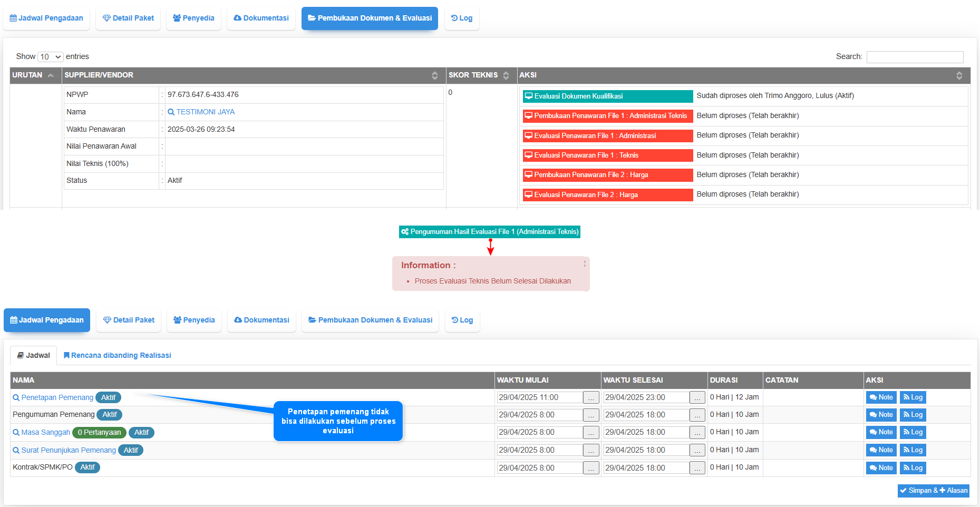Click the sort arrows in the AKSI column header
This screenshot has height=507, width=980.
(x=959, y=75)
